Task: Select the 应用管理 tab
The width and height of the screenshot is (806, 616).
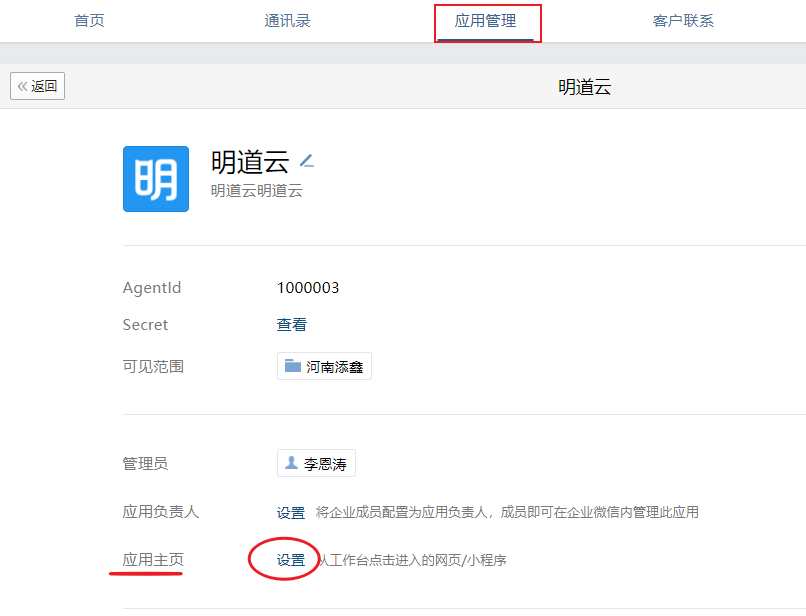Action: [x=486, y=21]
